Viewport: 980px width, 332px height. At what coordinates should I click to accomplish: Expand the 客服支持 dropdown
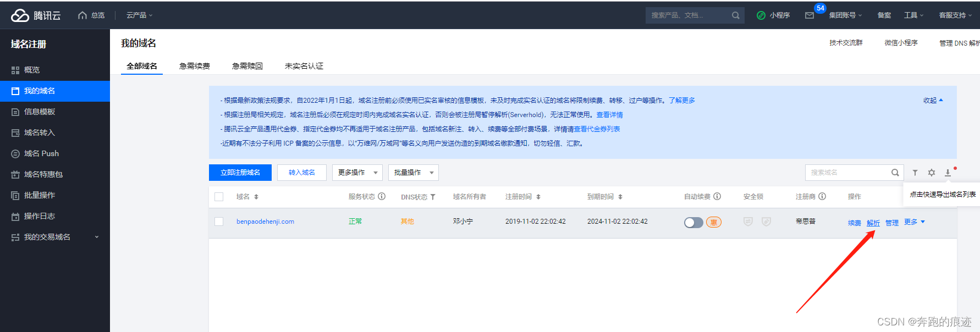(956, 15)
